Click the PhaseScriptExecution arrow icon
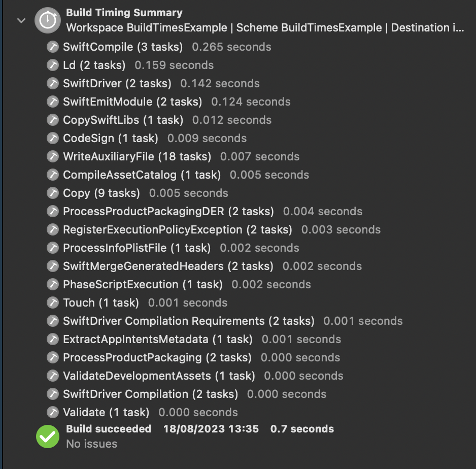The height and width of the screenshot is (469, 476). point(53,284)
